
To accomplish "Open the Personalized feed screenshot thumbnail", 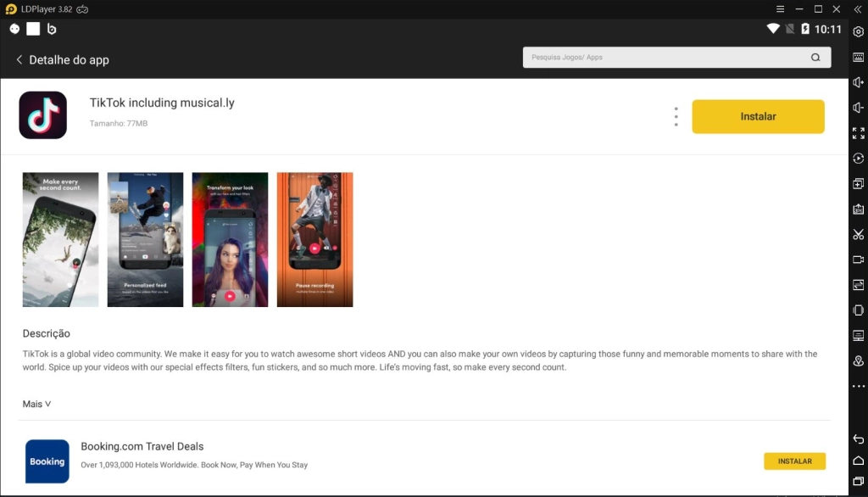I will [x=145, y=239].
